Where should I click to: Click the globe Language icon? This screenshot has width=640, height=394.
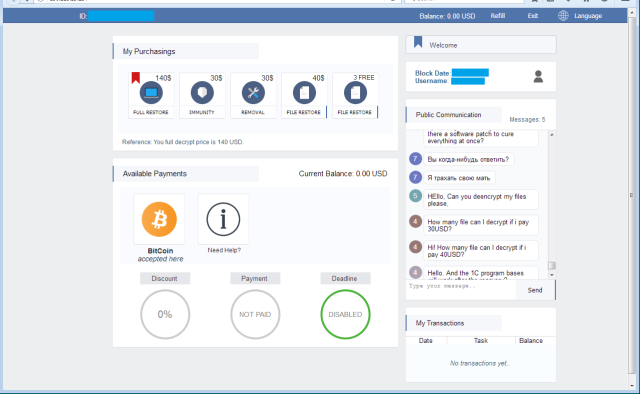(x=563, y=16)
